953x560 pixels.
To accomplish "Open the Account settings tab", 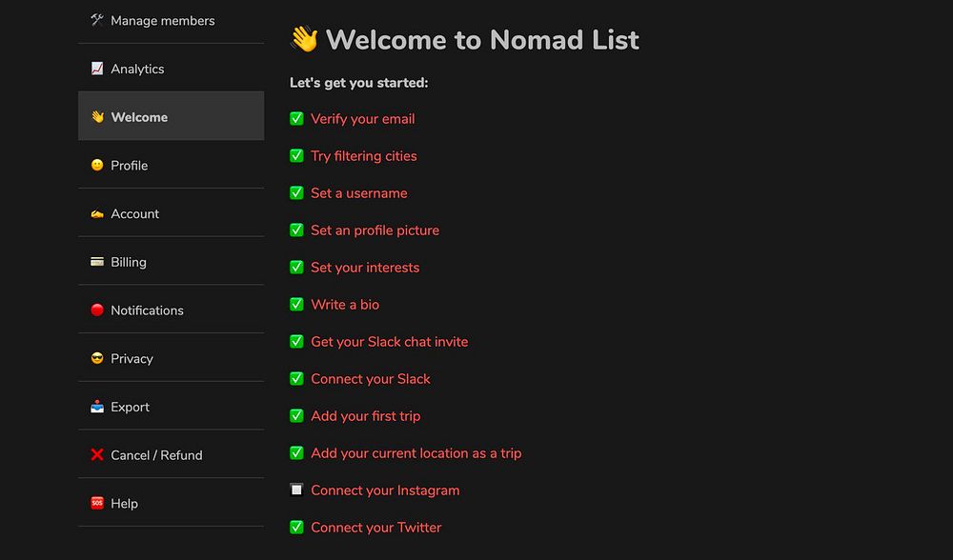I will pyautogui.click(x=134, y=213).
